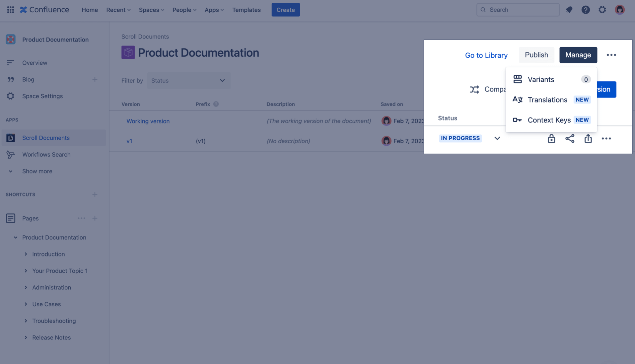Image resolution: width=635 pixels, height=364 pixels.
Task: Open the Status filter dropdown
Action: [188, 80]
